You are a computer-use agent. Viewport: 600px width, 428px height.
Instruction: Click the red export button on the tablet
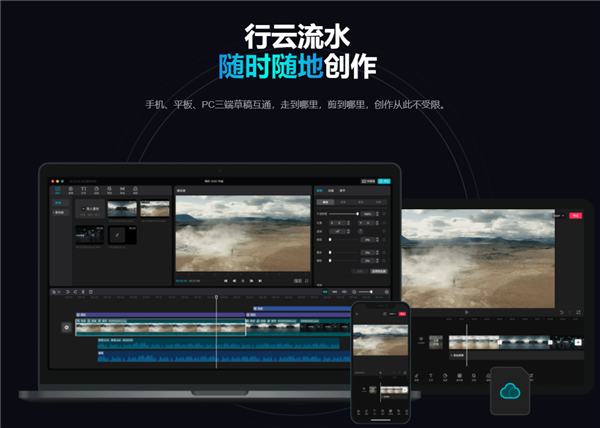pos(575,215)
